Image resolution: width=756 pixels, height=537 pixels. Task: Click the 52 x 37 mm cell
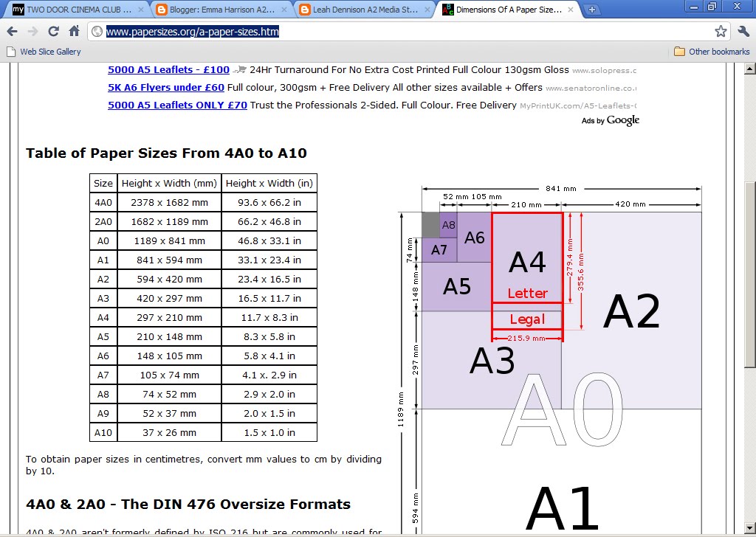pos(169,413)
